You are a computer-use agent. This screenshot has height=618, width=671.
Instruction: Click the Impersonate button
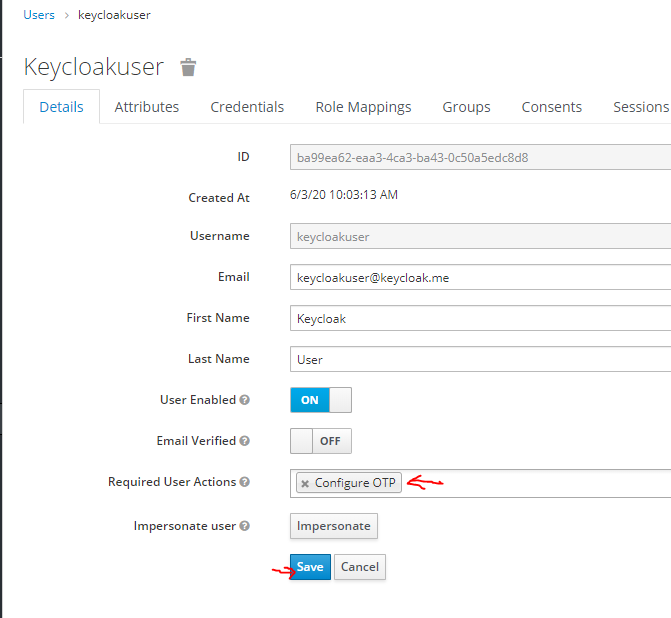(333, 526)
